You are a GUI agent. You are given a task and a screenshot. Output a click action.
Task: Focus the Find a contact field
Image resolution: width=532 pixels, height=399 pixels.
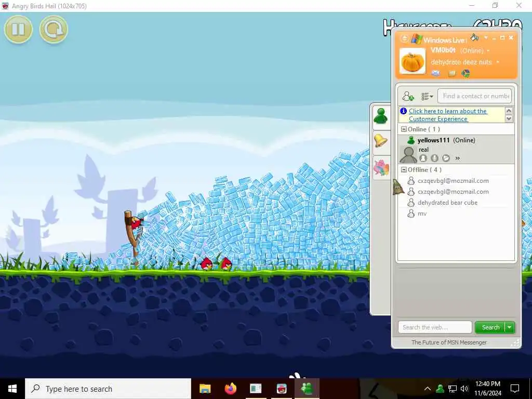point(475,96)
